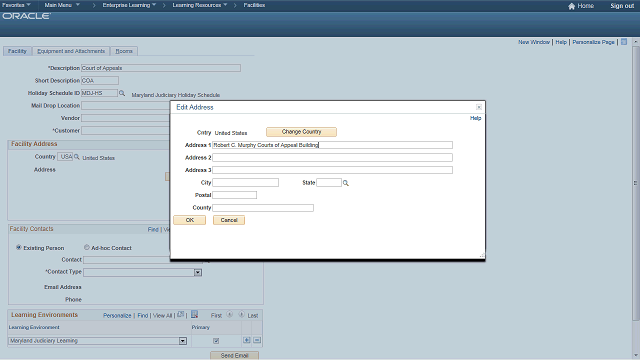Click the page vertical scrollbar
The height and width of the screenshot is (360, 640).
636,183
